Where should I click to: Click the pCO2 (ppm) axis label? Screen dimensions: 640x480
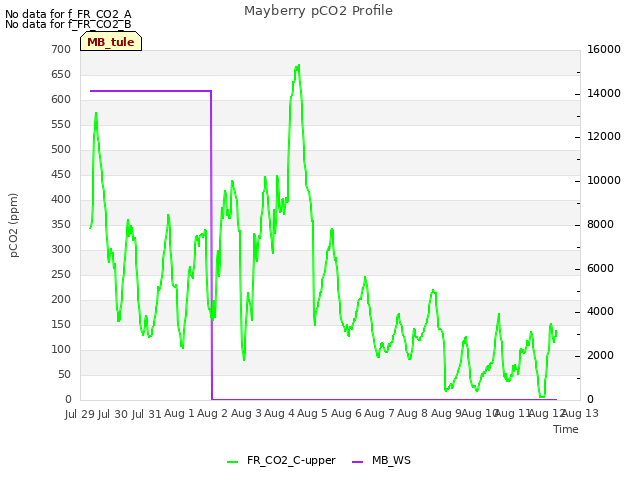pos(13,225)
